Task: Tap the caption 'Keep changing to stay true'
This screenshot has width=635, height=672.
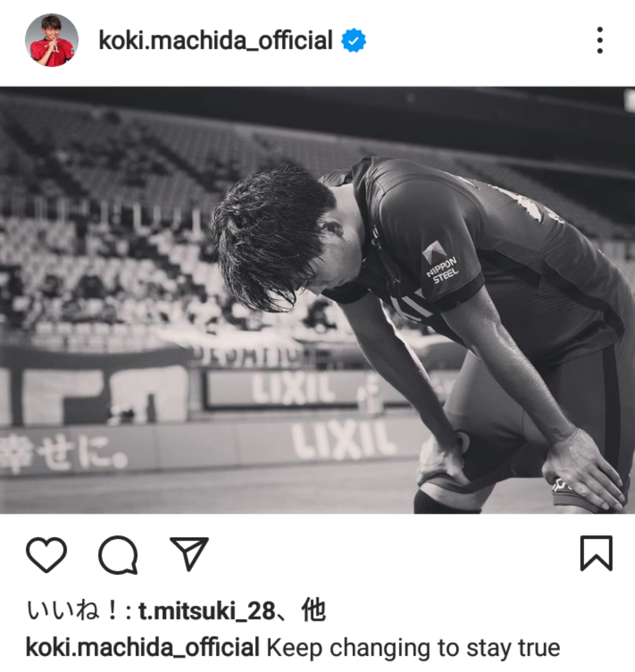Action: (413, 648)
